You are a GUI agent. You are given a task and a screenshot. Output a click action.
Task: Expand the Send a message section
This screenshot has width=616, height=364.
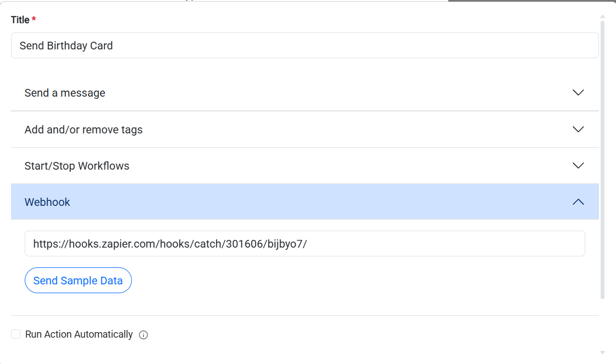point(305,93)
